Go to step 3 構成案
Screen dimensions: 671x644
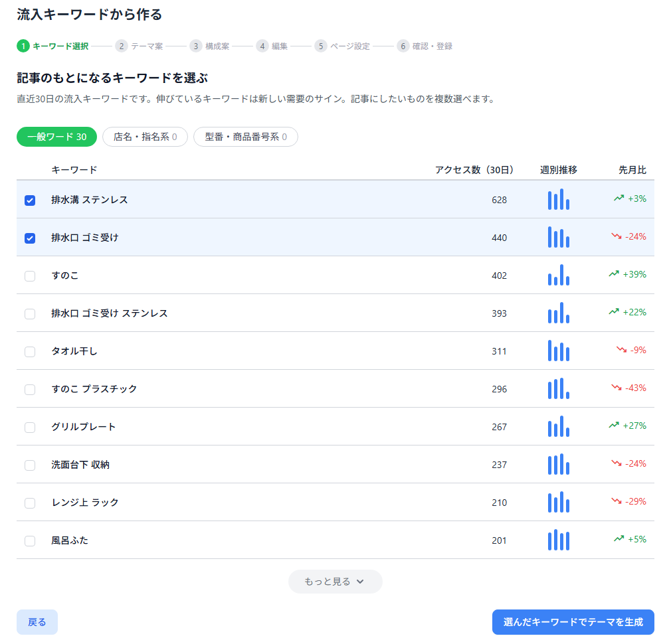pos(210,46)
